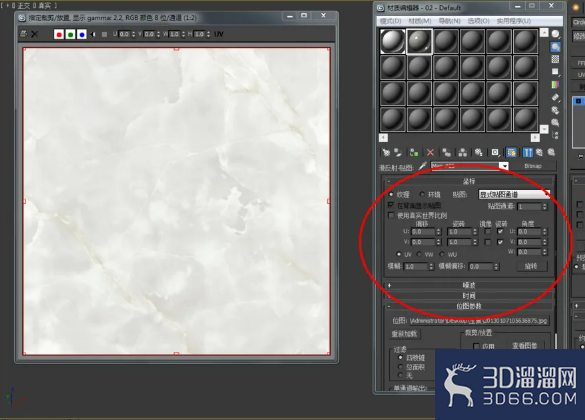Click the eyedropper pick material icon
This screenshot has height=420, width=585.
coord(423,166)
